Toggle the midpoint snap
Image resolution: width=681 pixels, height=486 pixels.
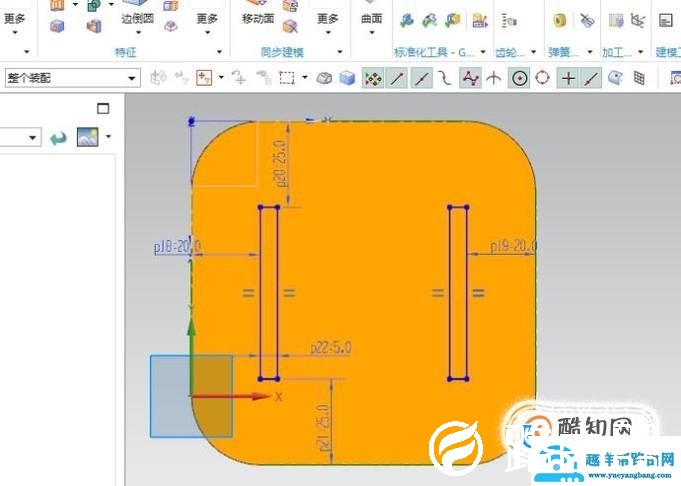pos(421,78)
